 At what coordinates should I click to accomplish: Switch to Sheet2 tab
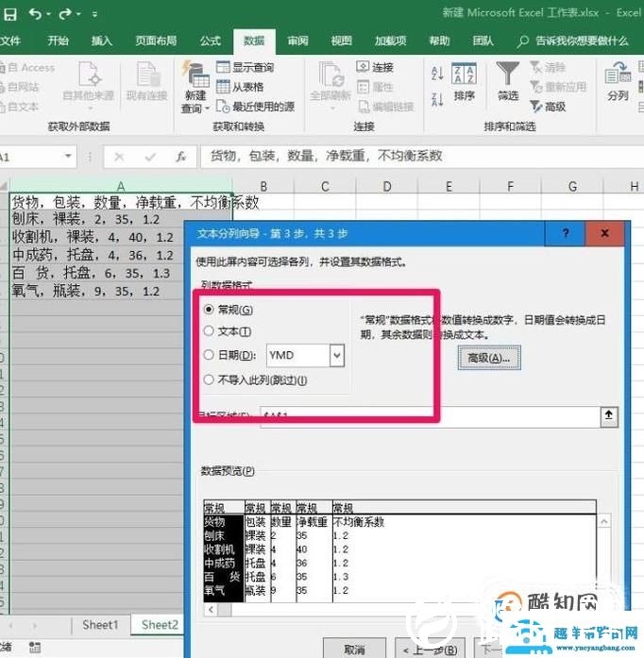160,625
